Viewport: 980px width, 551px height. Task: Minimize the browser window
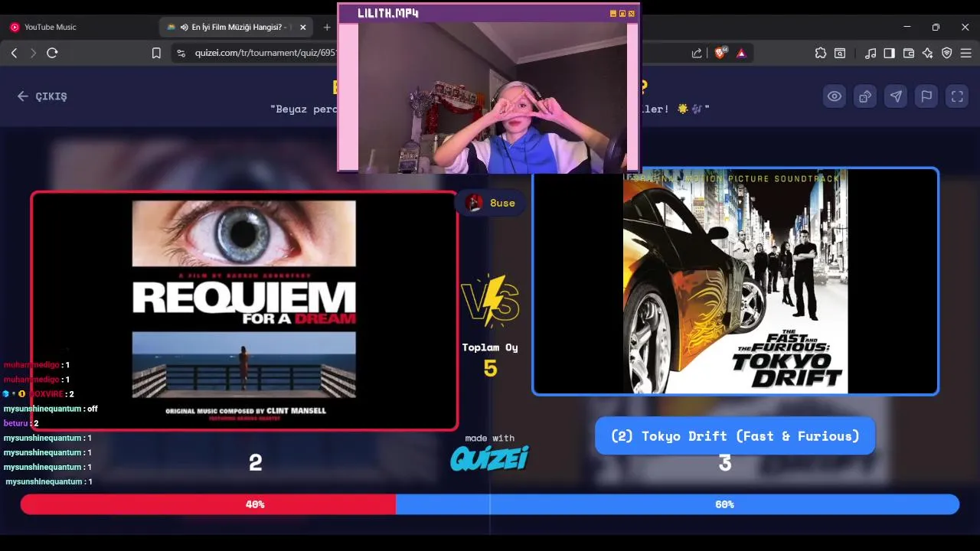point(907,27)
